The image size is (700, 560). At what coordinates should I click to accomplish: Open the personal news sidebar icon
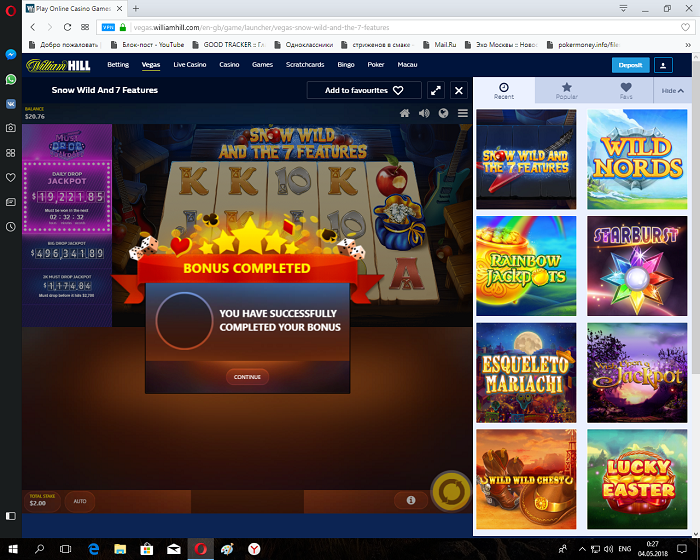point(11,202)
